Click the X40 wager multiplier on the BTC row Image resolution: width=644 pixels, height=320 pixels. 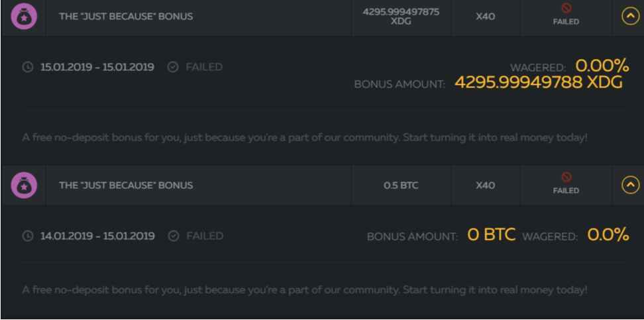coord(486,186)
